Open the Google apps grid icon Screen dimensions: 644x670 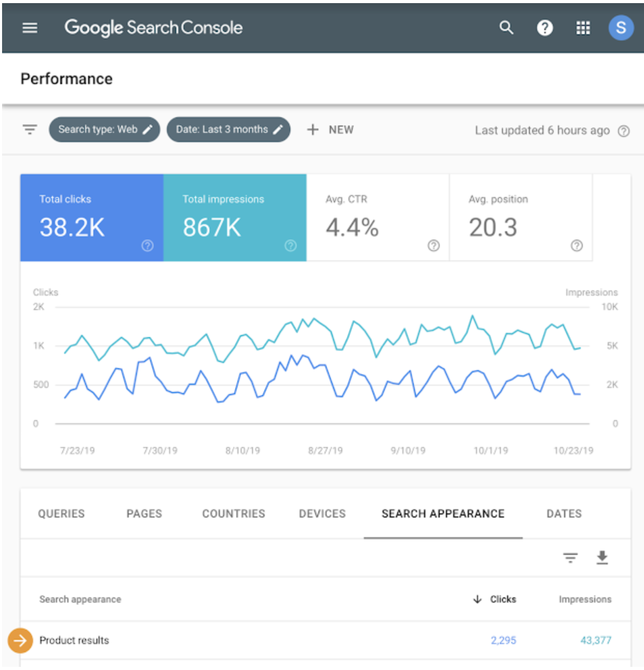(583, 27)
